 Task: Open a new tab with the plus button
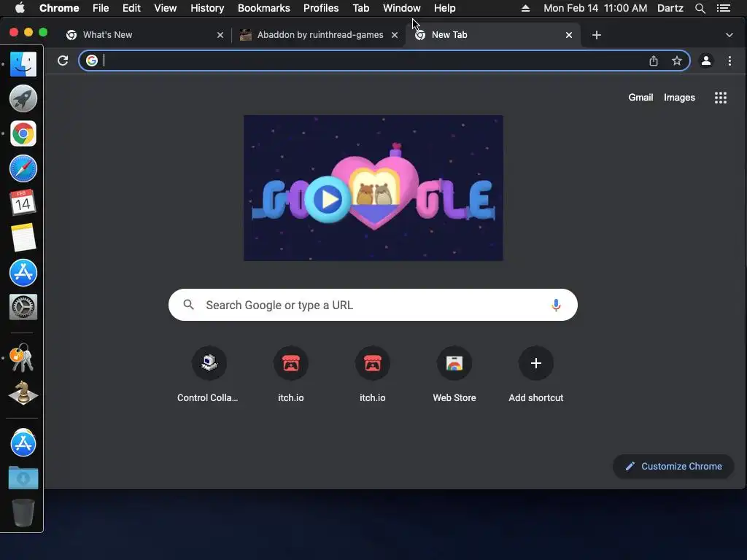tap(597, 35)
